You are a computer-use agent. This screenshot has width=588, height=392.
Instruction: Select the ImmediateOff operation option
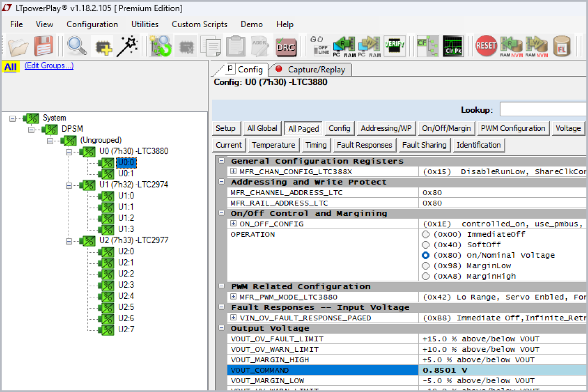(426, 234)
